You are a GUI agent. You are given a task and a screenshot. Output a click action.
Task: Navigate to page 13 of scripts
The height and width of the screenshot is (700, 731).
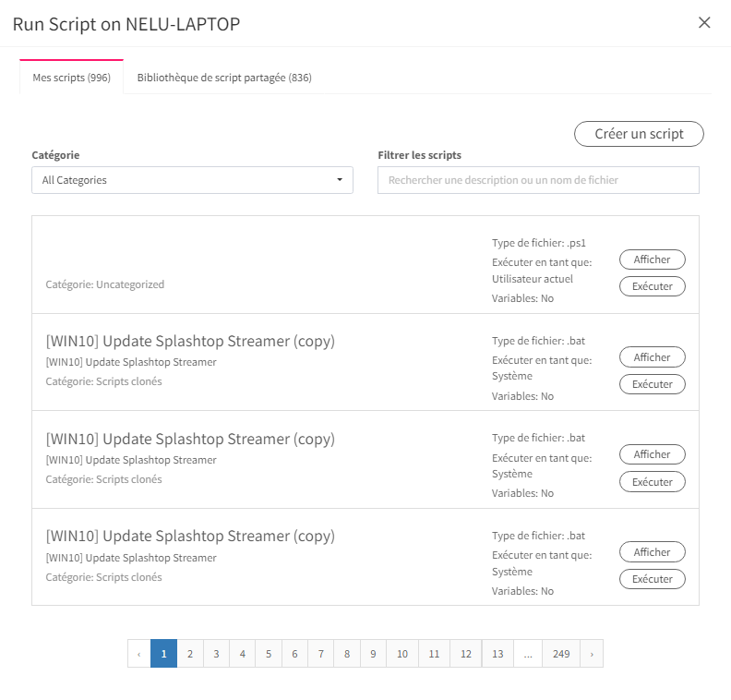pyautogui.click(x=497, y=654)
